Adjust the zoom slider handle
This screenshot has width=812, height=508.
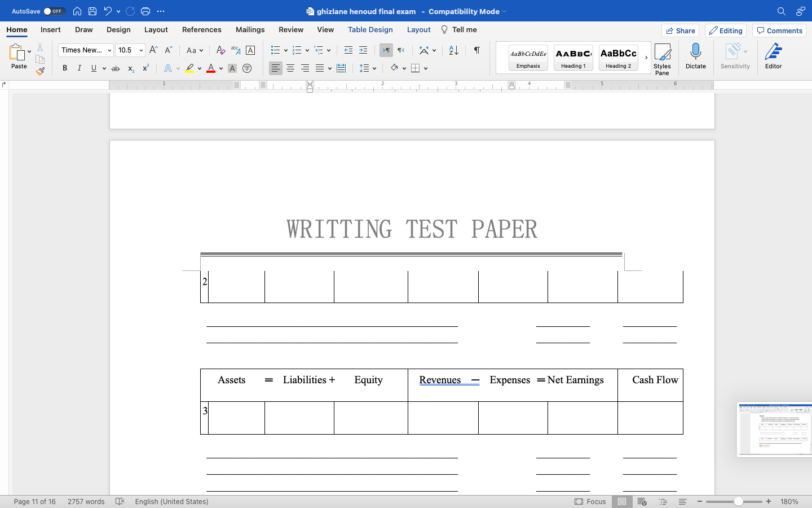tap(738, 501)
